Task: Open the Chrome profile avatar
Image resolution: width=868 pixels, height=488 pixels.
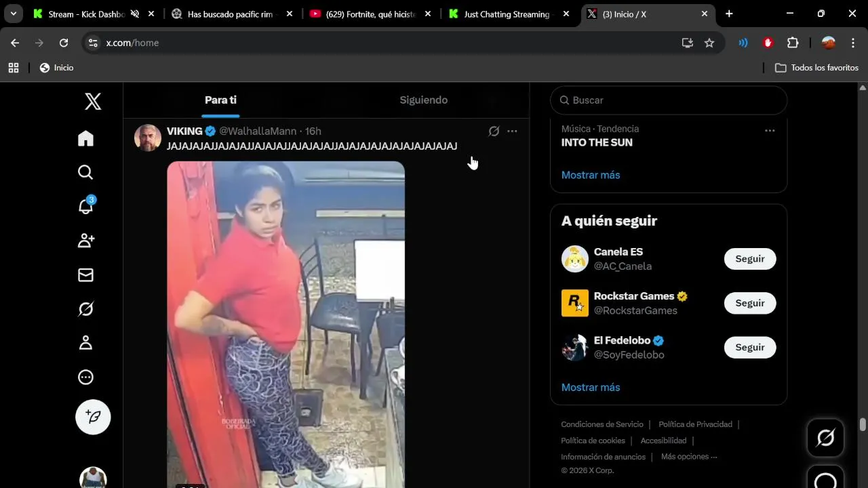Action: [x=829, y=43]
